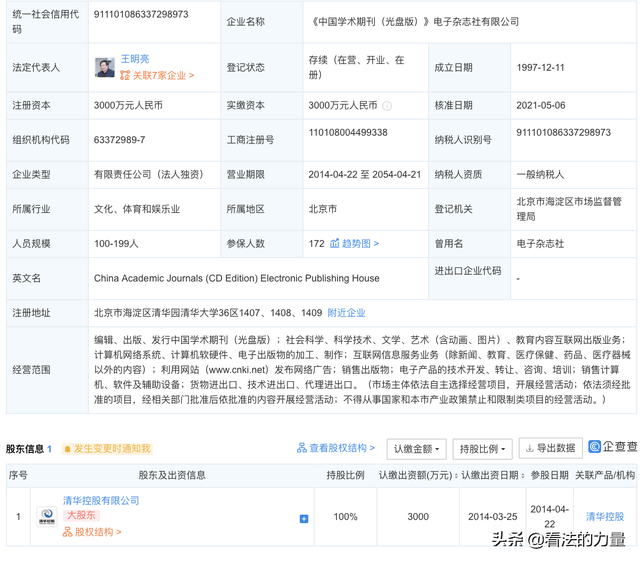This screenshot has height=562, width=640.
Task: Open the 趋势图 trend chart link
Action: pos(360,244)
